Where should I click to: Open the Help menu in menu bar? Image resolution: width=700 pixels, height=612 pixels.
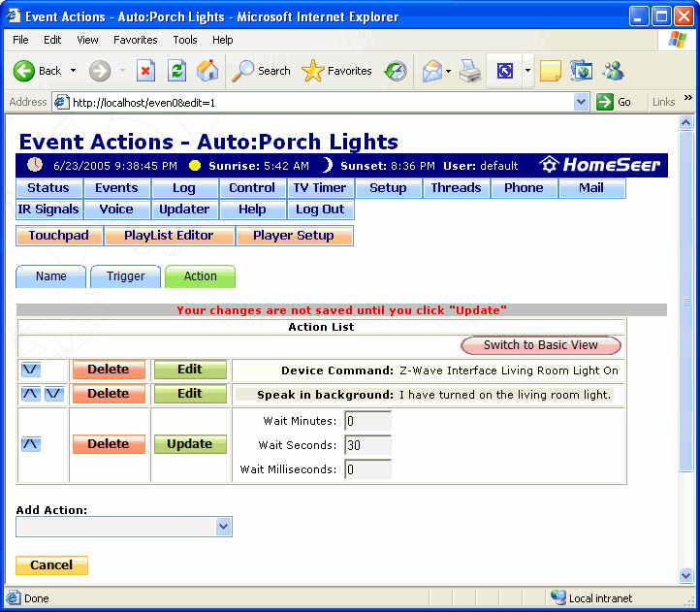[x=222, y=40]
